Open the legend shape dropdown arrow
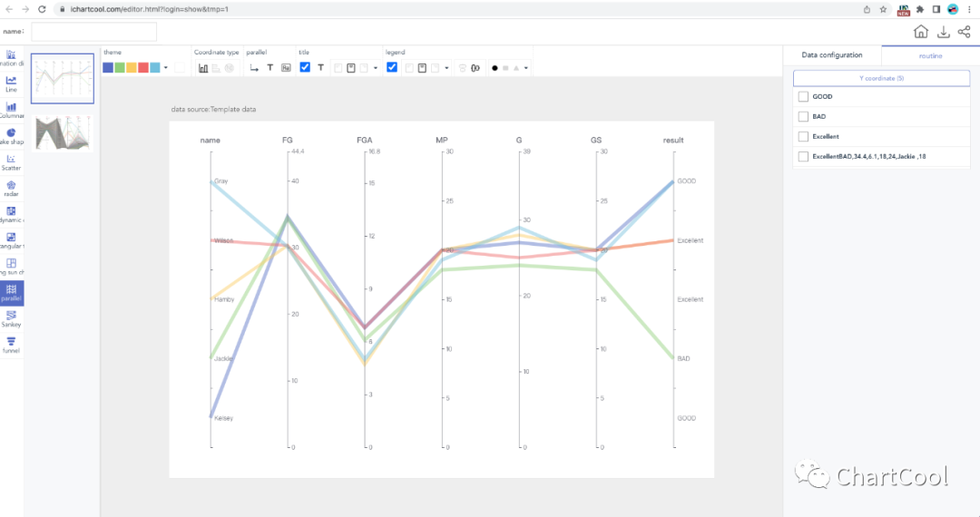980x517 pixels. coord(526,68)
